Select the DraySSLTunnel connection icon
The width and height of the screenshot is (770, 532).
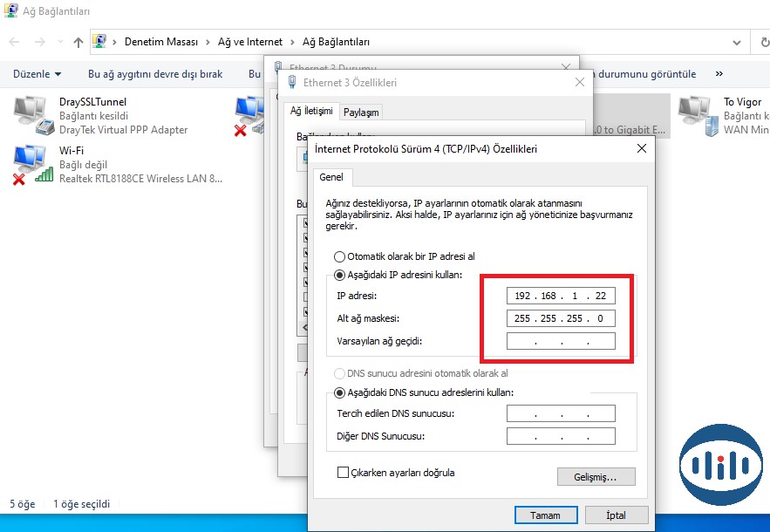pos(31,115)
